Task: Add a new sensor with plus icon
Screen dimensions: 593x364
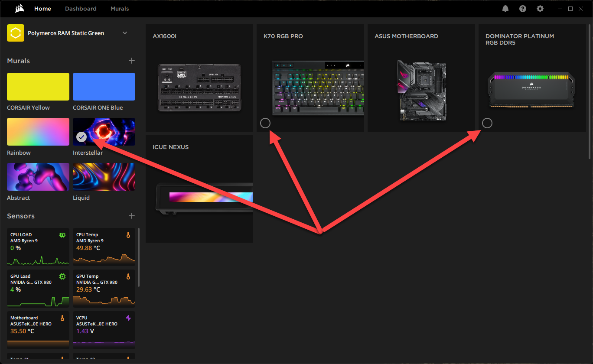Action: point(132,216)
